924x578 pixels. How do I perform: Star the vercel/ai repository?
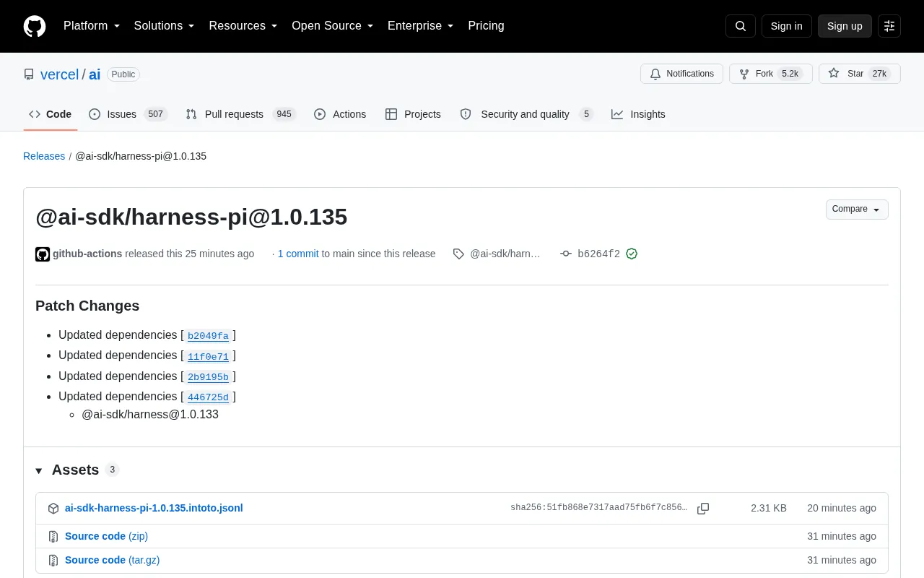point(860,74)
